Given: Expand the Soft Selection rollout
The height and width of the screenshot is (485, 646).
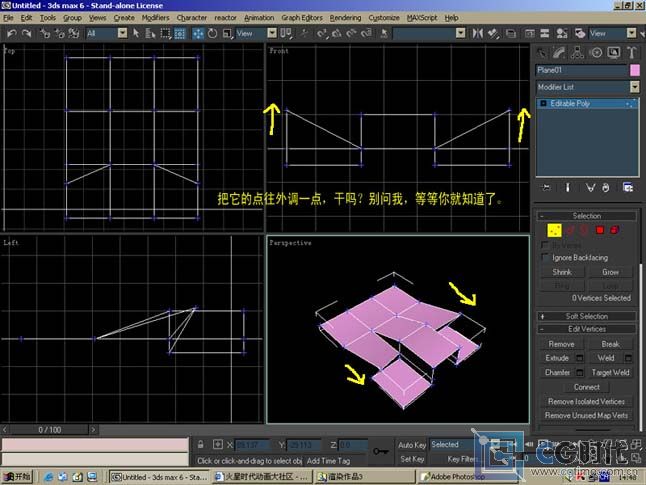Looking at the screenshot, I should (x=587, y=316).
